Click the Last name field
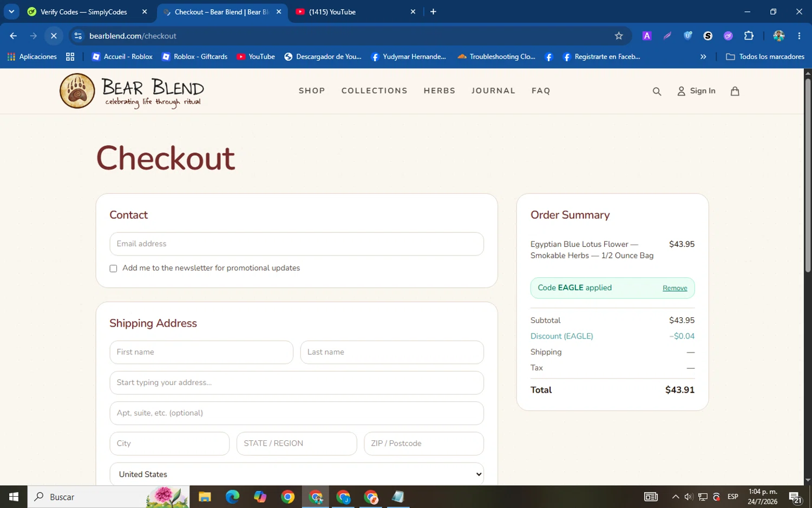Screen dimensions: 812x508 point(392,352)
